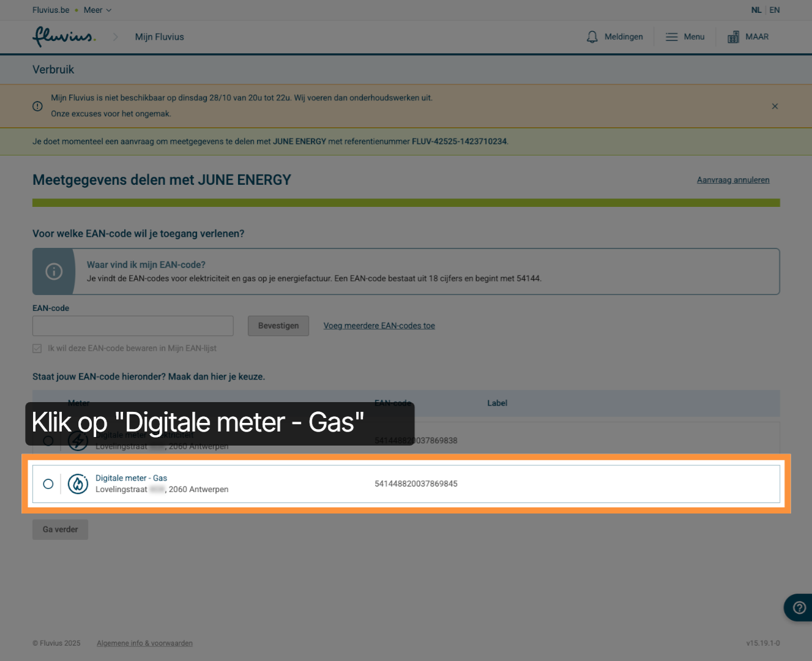
Task: Open Voeg meerdere EAN-codes toe
Action: (x=379, y=326)
